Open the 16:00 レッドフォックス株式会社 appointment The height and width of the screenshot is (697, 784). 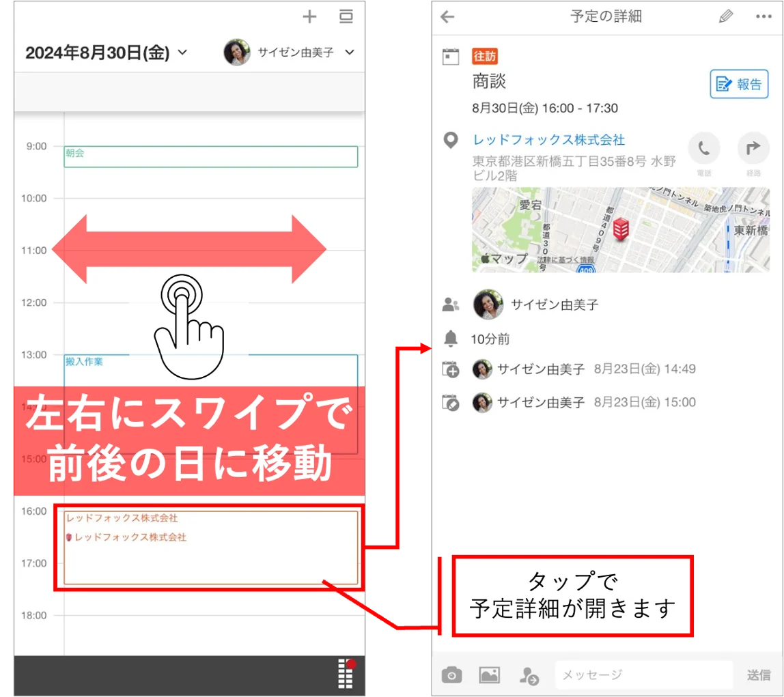point(211,547)
